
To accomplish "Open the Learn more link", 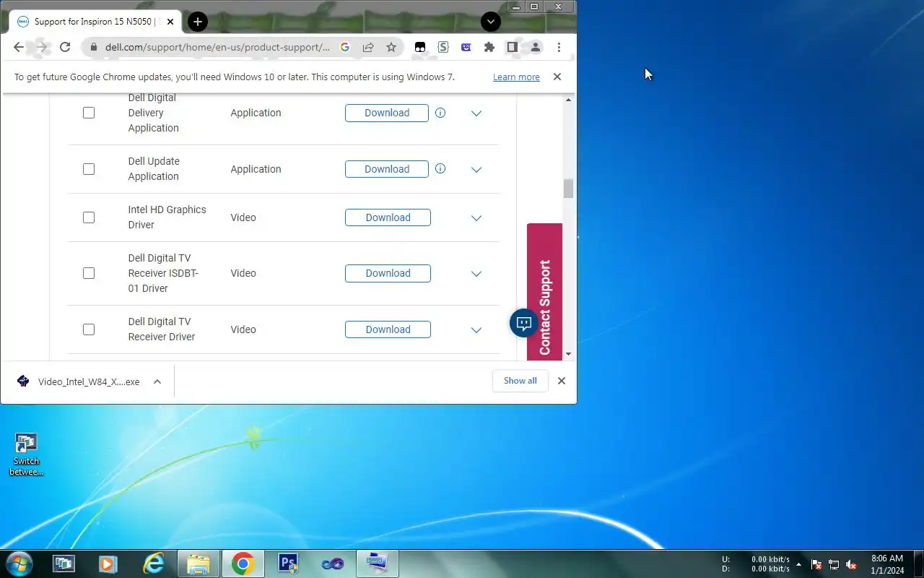I will pos(516,77).
